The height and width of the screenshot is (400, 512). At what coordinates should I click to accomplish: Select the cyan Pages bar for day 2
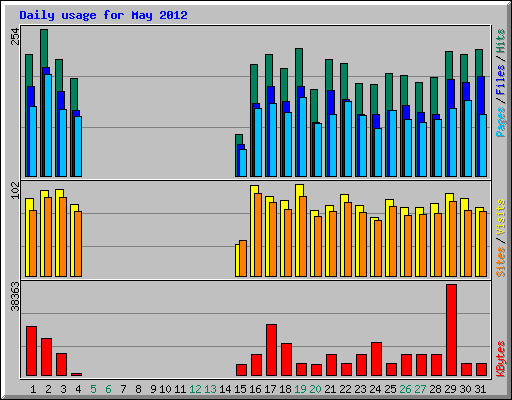[x=48, y=125]
